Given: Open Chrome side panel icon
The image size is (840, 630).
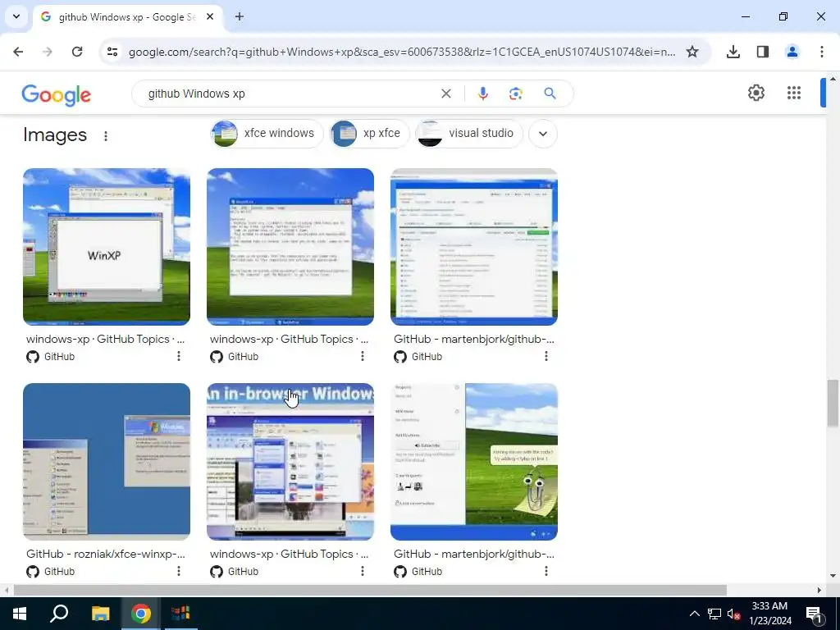Looking at the screenshot, I should pos(763,52).
